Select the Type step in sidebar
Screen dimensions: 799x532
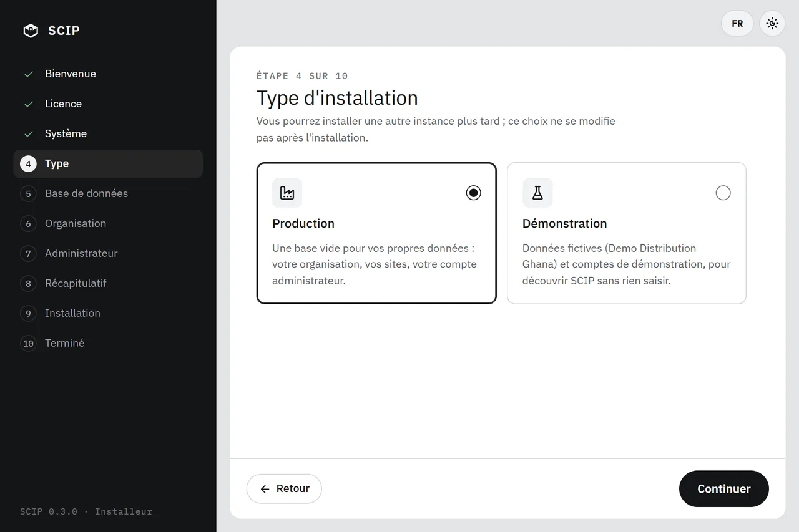[x=108, y=163]
